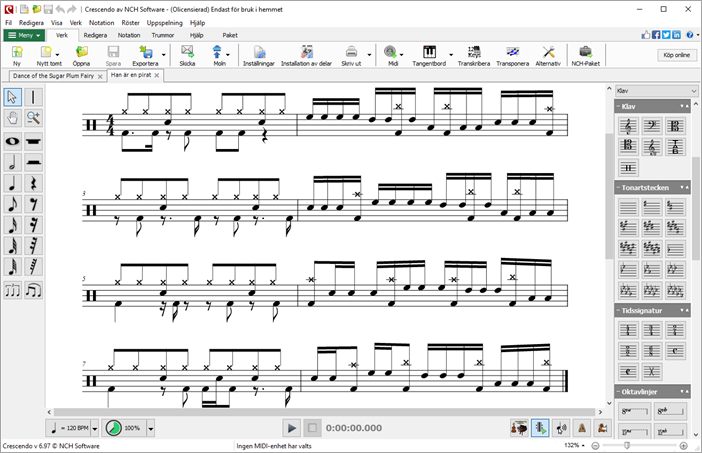The width and height of the screenshot is (702, 453).
Task: Click the zoom slider handle
Action: click(627, 445)
